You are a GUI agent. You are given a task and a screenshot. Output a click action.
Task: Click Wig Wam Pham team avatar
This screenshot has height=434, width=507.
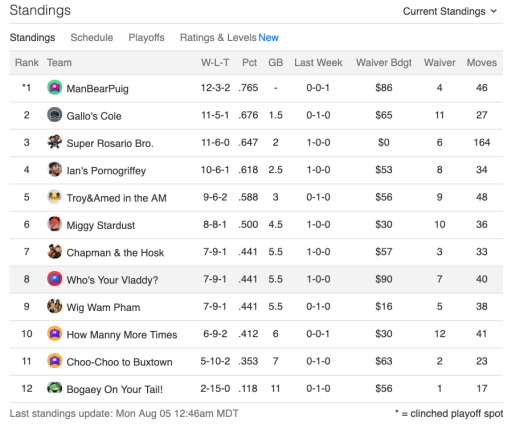pyautogui.click(x=54, y=306)
